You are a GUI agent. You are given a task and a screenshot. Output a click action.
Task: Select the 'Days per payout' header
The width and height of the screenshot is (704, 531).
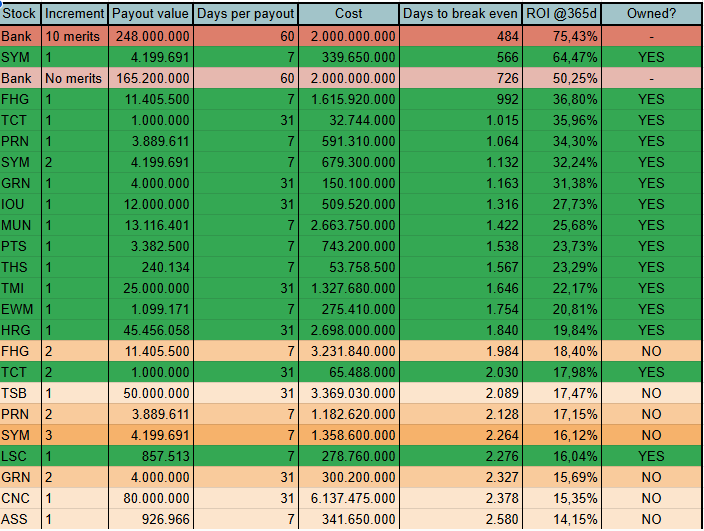point(246,13)
